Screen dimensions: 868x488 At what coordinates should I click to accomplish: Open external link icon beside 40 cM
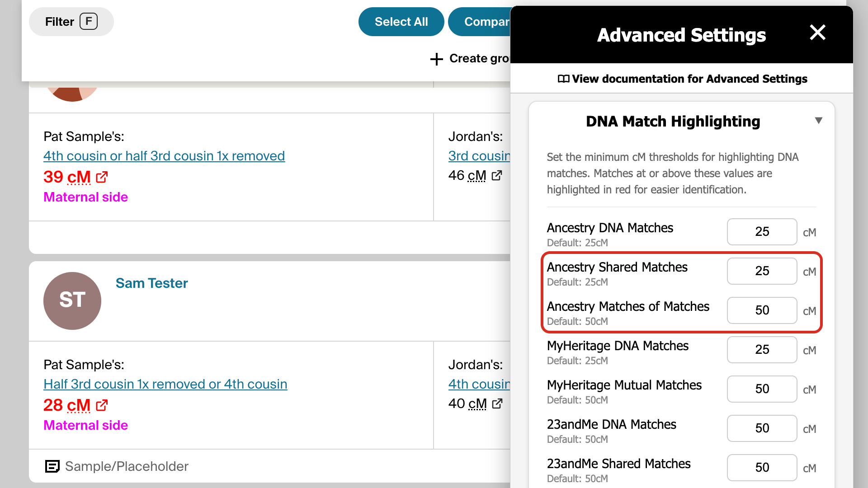(497, 404)
